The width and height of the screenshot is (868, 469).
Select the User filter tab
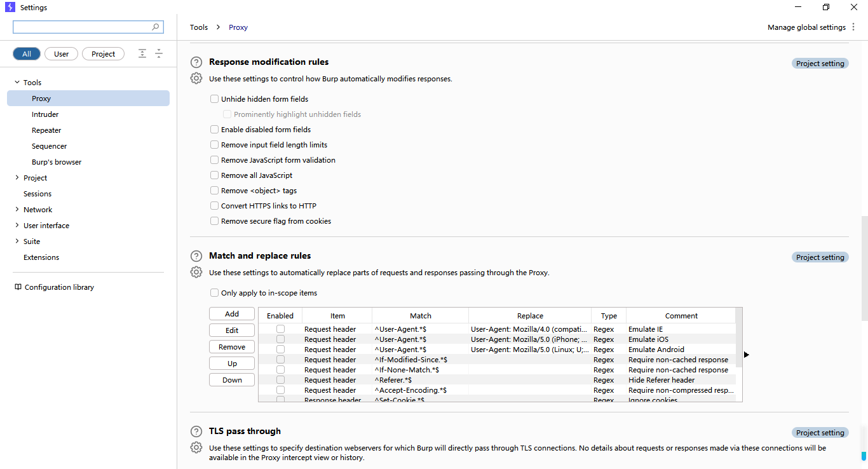click(x=61, y=54)
